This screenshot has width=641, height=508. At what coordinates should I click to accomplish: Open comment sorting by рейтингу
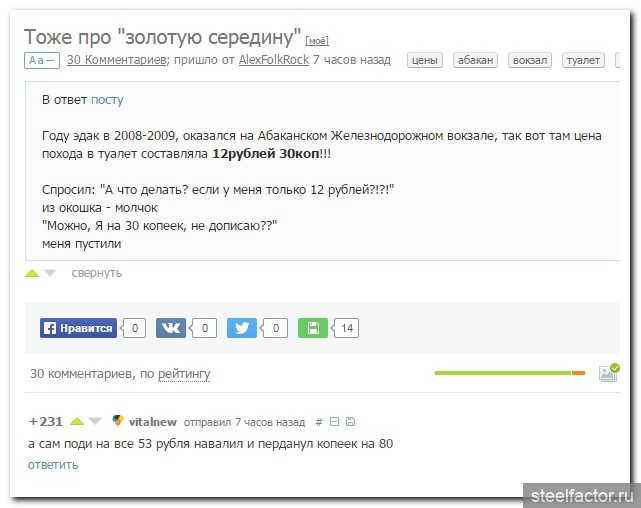pyautogui.click(x=183, y=374)
